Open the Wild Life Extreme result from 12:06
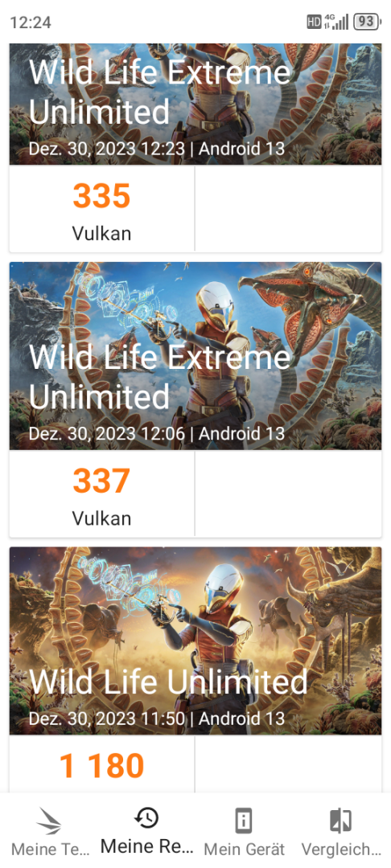Screen dimensions: 391x868 click(x=195, y=356)
